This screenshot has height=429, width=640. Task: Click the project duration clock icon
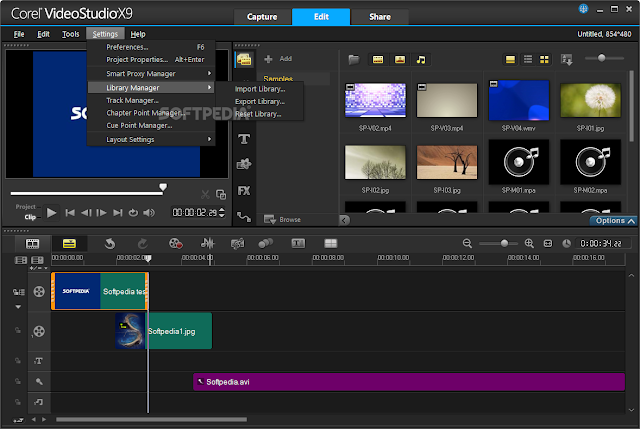click(x=567, y=244)
